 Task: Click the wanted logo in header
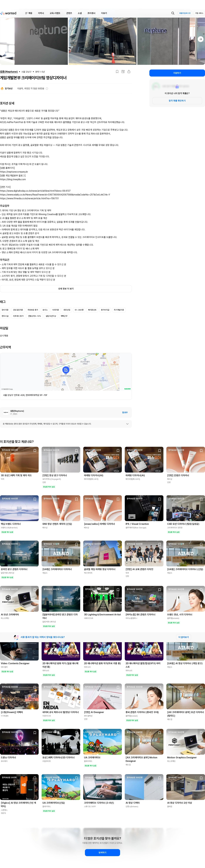tap(8, 13)
